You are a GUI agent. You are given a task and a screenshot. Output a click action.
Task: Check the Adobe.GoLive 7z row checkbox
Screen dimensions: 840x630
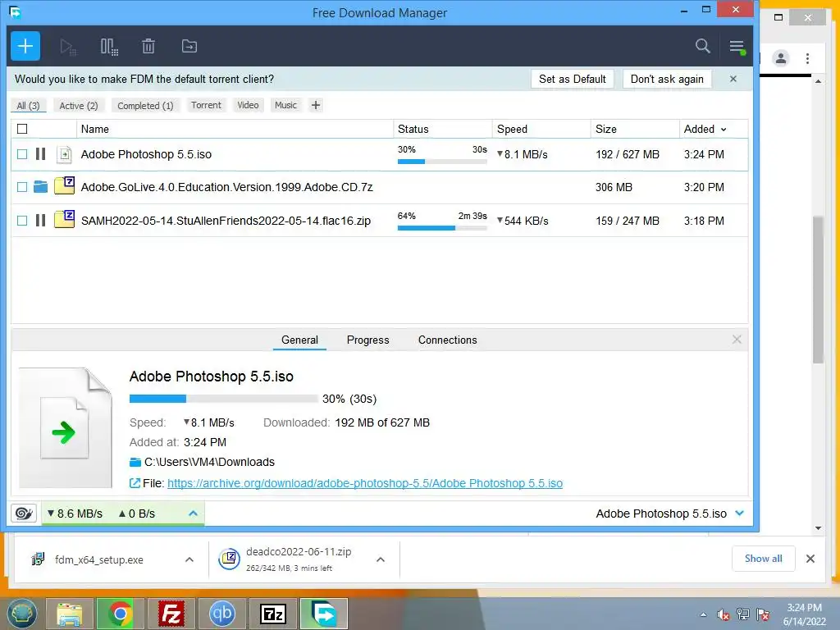pyautogui.click(x=22, y=187)
